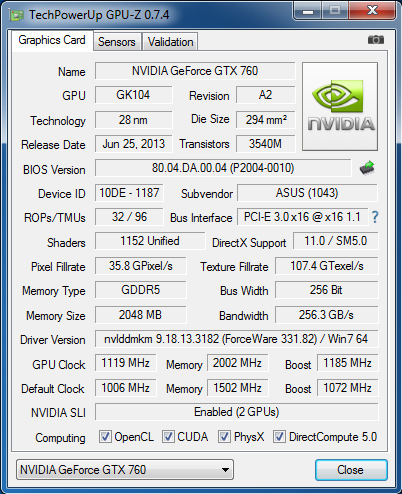Click the BIOS save chip icon
Image resolution: width=402 pixels, height=494 pixels.
[367, 168]
